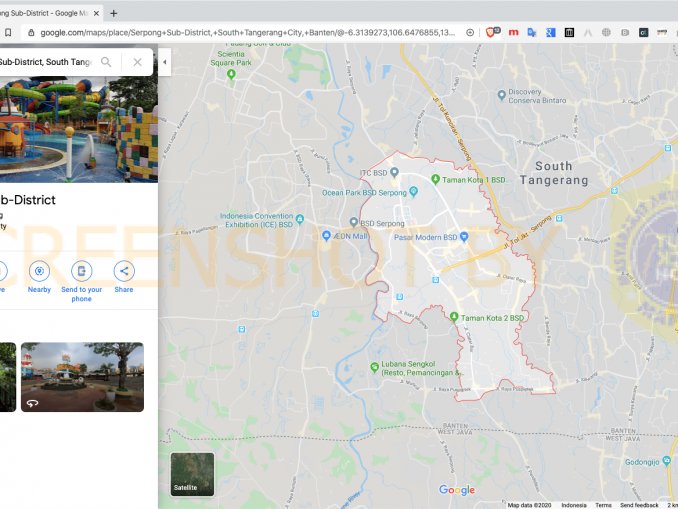Open the waterpark header photo

pos(79,129)
